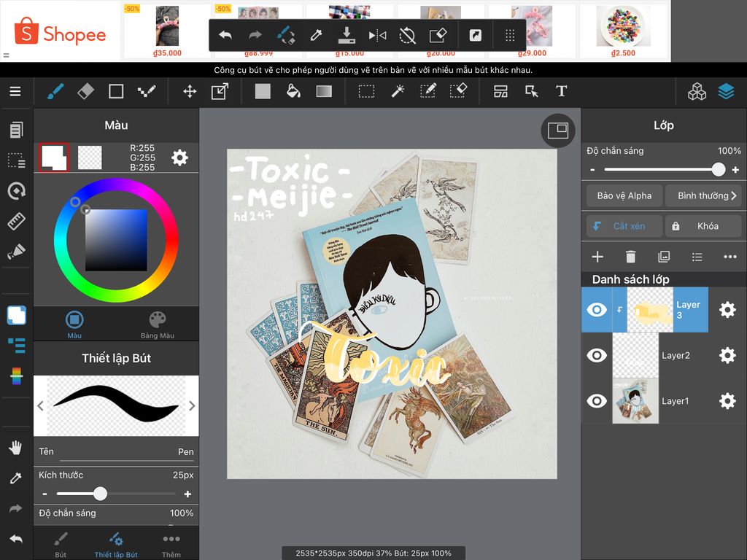The height and width of the screenshot is (560, 747).
Task: Select the hand pan tool in the left sidebar
Action: (x=16, y=448)
